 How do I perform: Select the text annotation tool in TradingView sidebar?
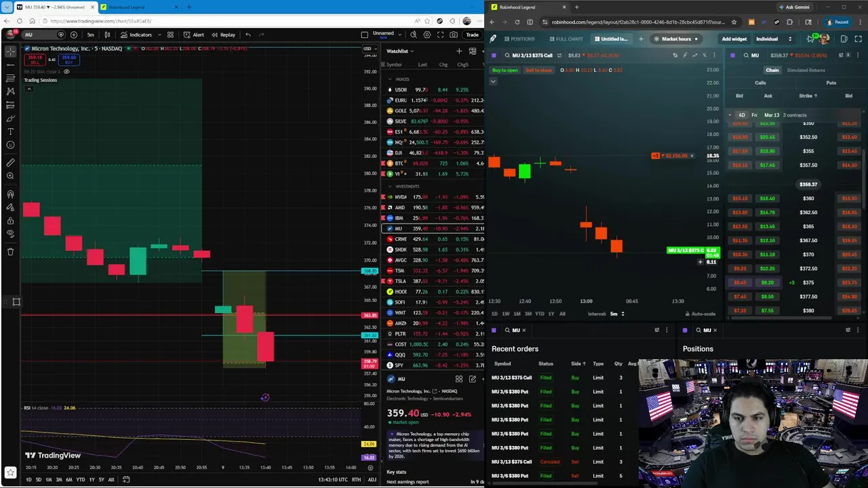click(10, 131)
